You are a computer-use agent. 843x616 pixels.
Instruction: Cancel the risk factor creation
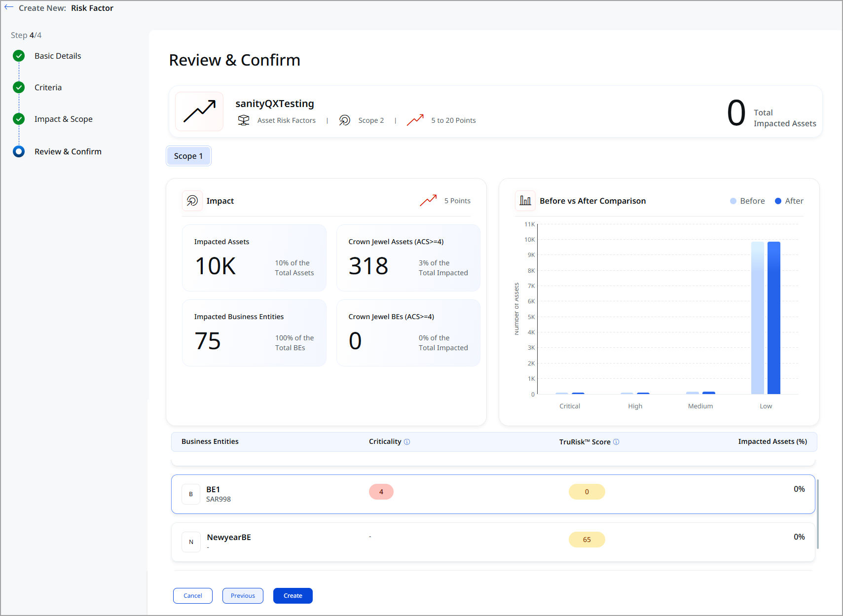(x=193, y=596)
